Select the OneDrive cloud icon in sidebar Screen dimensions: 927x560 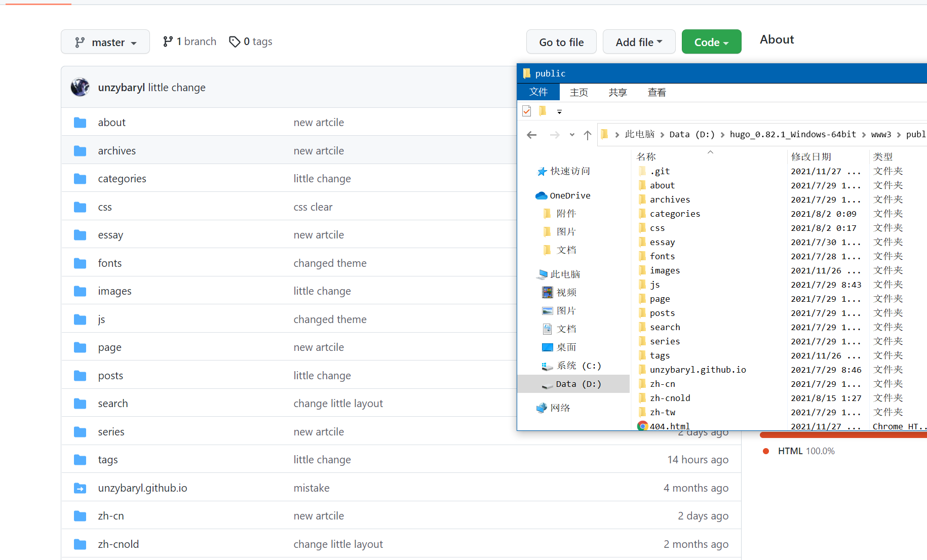[541, 195]
